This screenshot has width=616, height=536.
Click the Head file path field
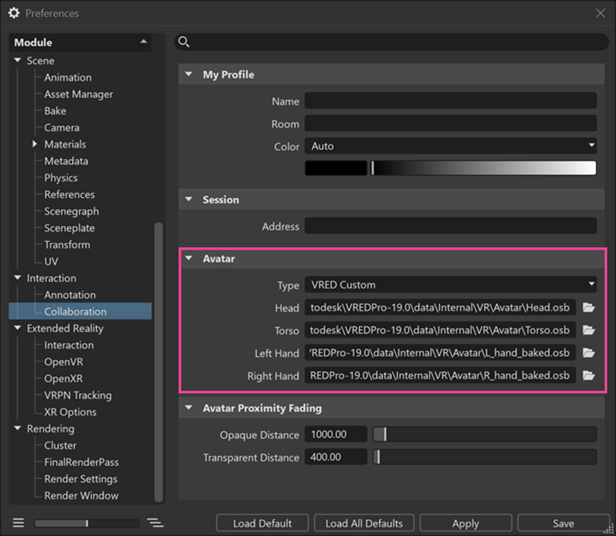(440, 307)
